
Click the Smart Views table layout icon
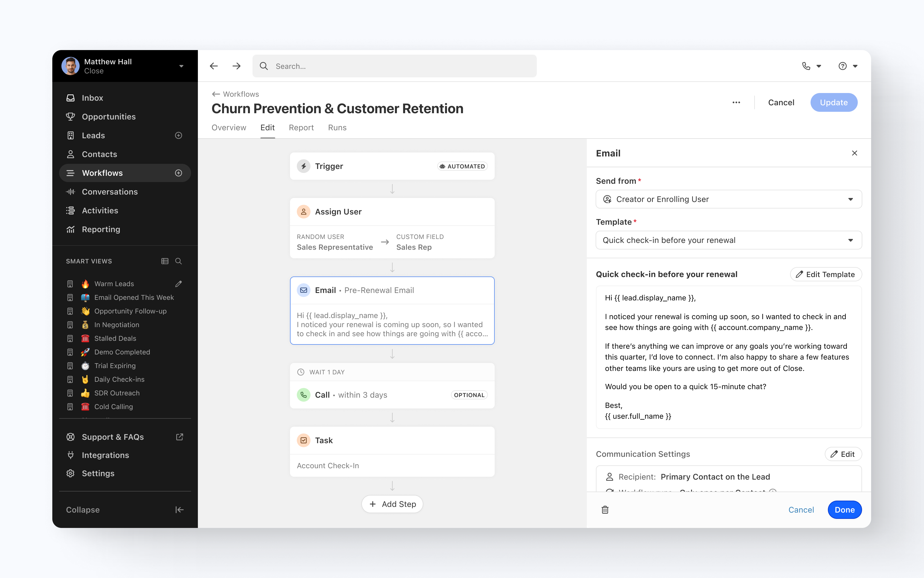click(x=165, y=261)
